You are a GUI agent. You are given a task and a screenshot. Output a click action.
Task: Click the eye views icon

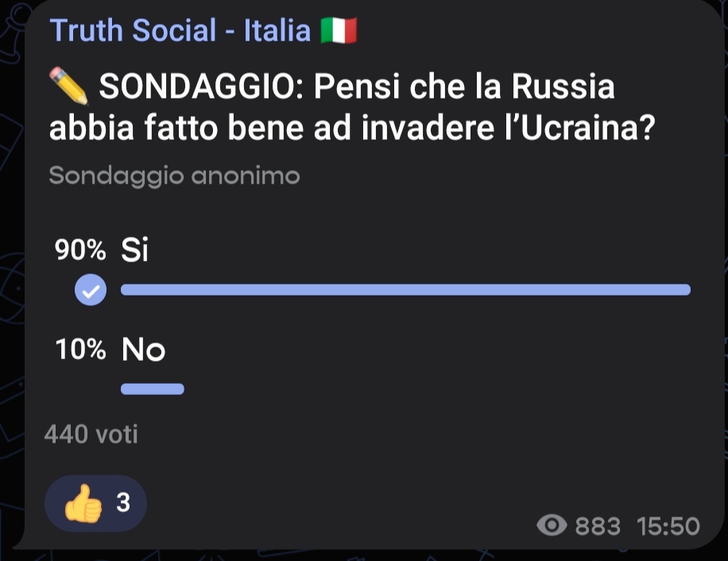(x=552, y=525)
